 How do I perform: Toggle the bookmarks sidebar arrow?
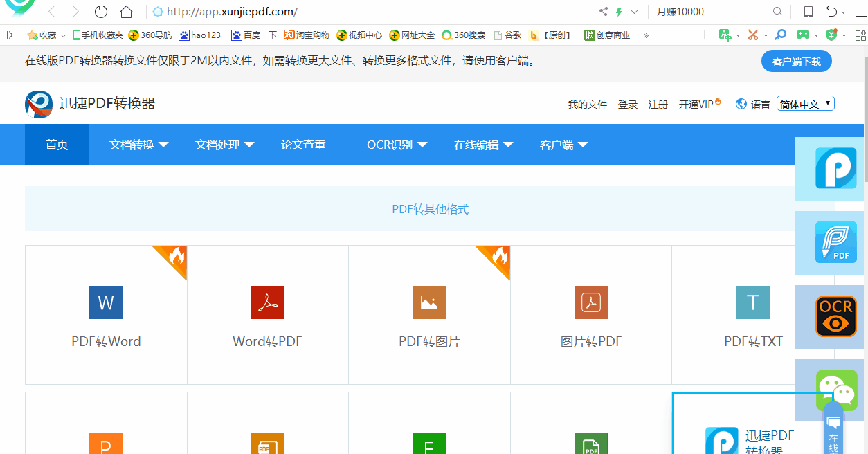(10, 35)
